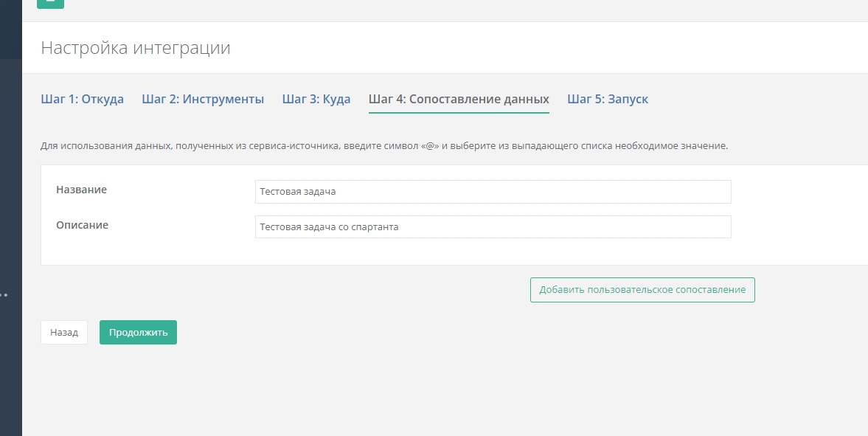This screenshot has height=436, width=868.
Task: Click the collapsed left sidebar below the dots
Action: point(10,369)
